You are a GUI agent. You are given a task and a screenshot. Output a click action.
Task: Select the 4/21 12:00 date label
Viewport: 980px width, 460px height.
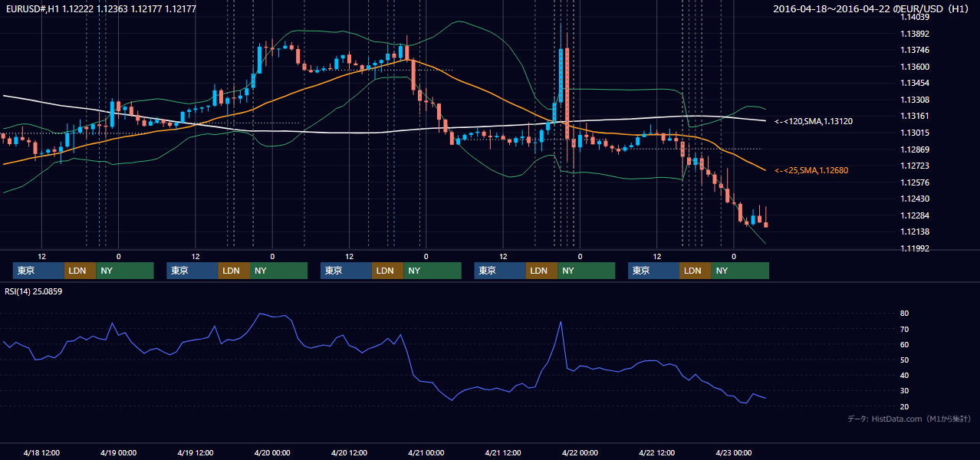(503, 452)
